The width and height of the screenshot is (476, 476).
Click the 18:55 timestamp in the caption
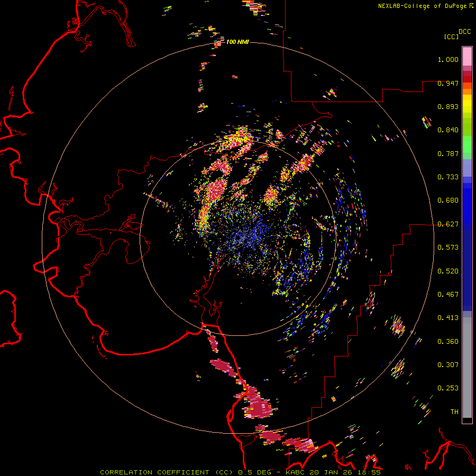coord(369,472)
